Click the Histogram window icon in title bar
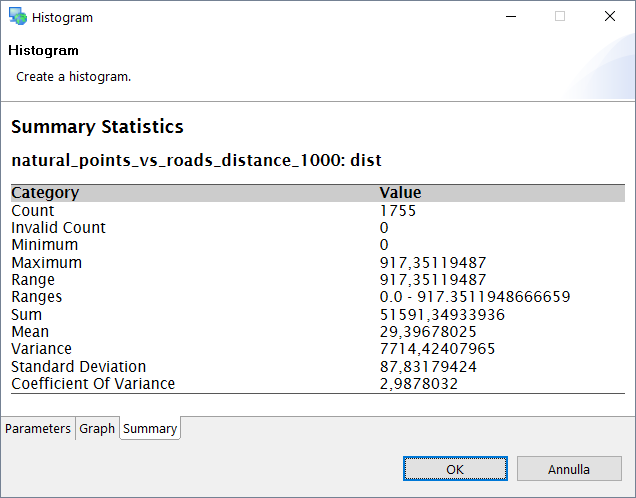The width and height of the screenshot is (636, 498). pos(17,17)
